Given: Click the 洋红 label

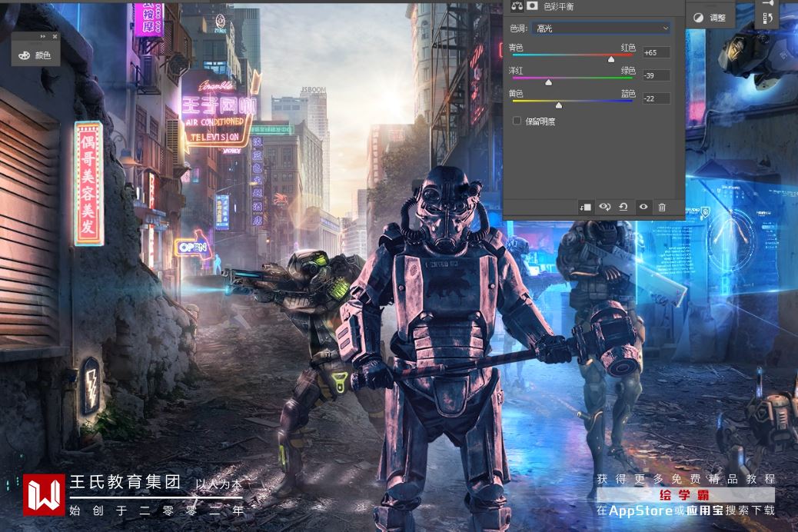Looking at the screenshot, I should coord(516,70).
